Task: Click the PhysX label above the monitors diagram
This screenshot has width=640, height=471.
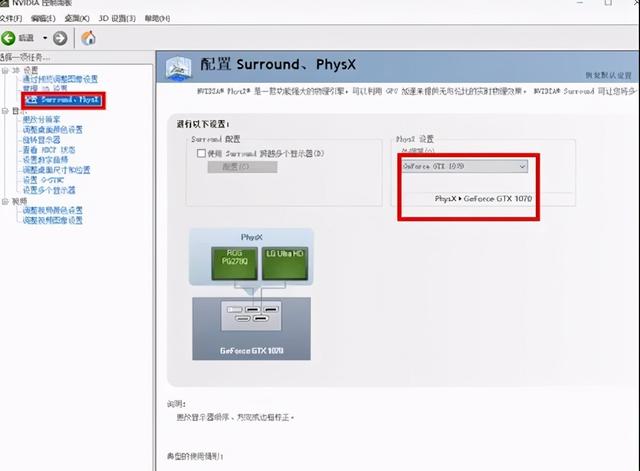Action: point(251,237)
